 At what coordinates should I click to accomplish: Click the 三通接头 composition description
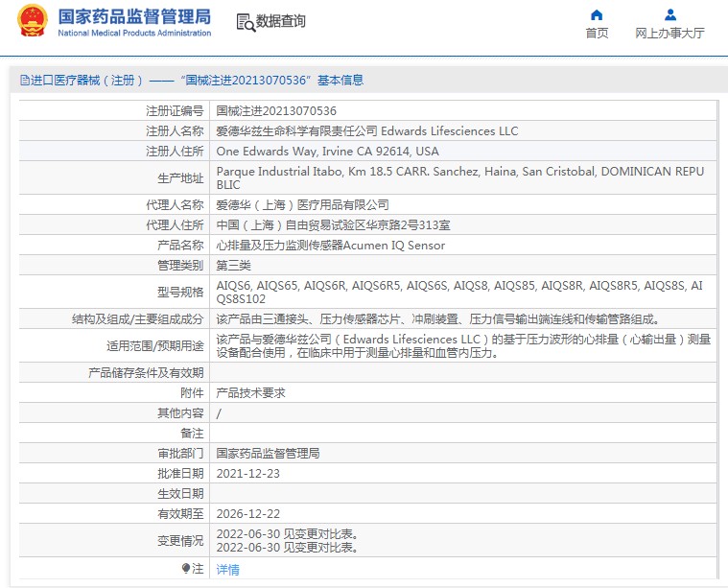(437, 319)
